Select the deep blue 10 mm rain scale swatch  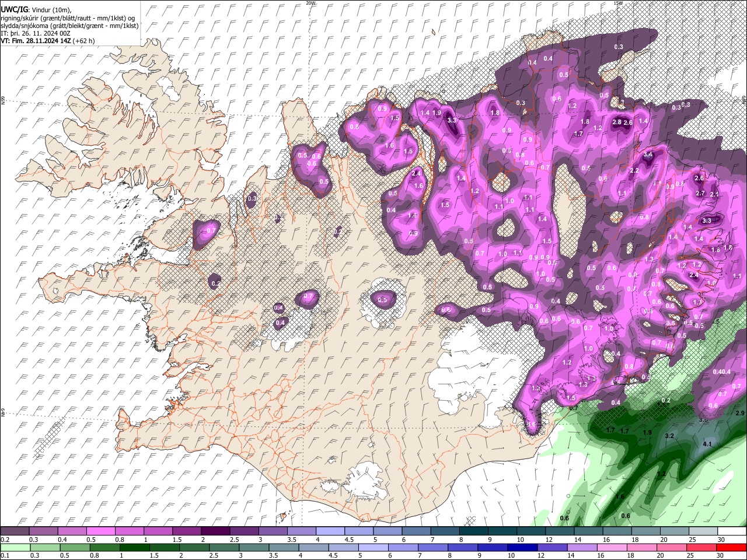click(x=521, y=548)
